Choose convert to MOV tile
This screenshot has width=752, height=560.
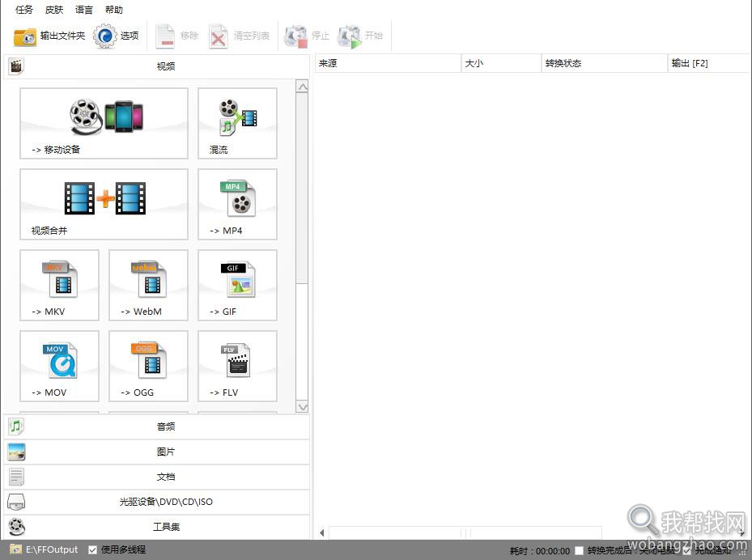pyautogui.click(x=59, y=367)
